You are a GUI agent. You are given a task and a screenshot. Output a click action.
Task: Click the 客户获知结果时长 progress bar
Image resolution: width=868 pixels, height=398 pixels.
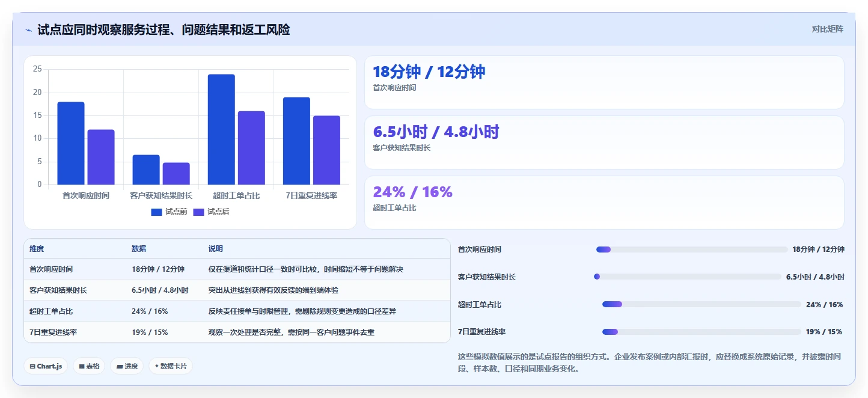pyautogui.click(x=688, y=277)
